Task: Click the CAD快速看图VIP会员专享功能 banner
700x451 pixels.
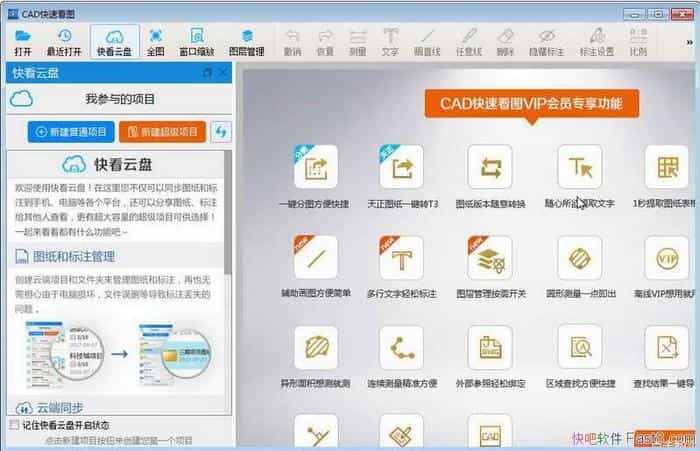Action: [532, 104]
